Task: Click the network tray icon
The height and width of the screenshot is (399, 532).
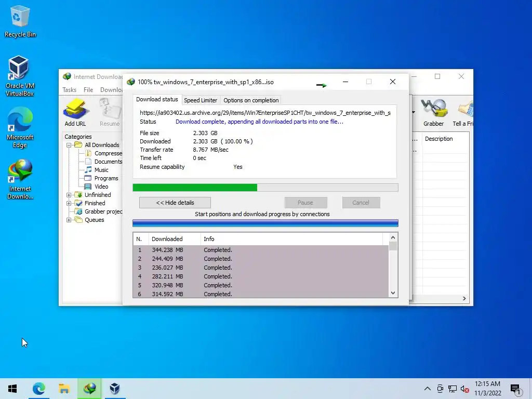Action: click(x=453, y=389)
